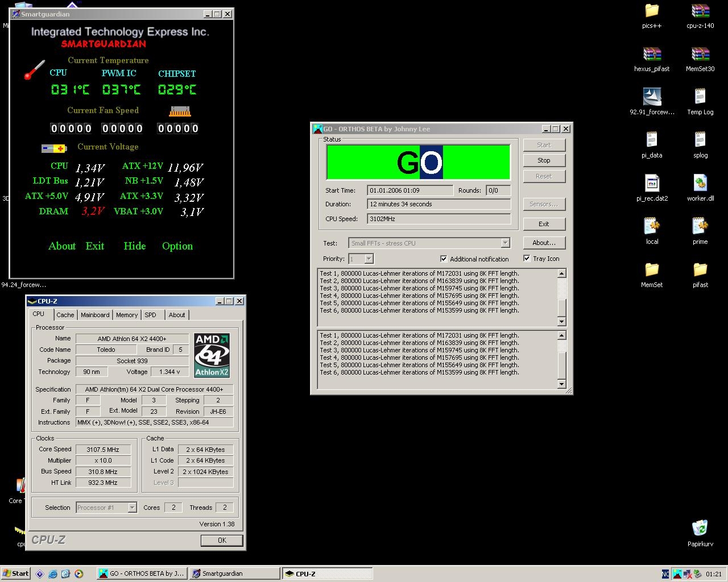Click the upper log scrollbar up arrow
Viewport: 728px width, 582px height.
(562, 273)
